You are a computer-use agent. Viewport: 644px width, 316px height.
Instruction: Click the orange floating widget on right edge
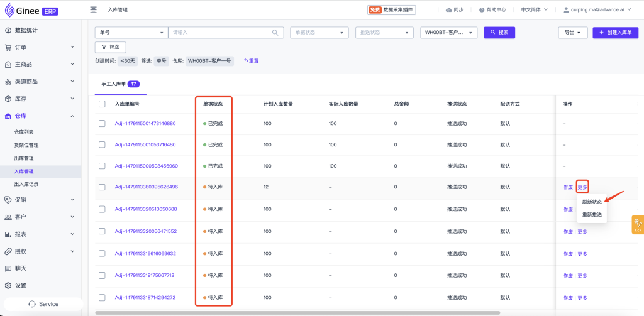click(x=637, y=224)
